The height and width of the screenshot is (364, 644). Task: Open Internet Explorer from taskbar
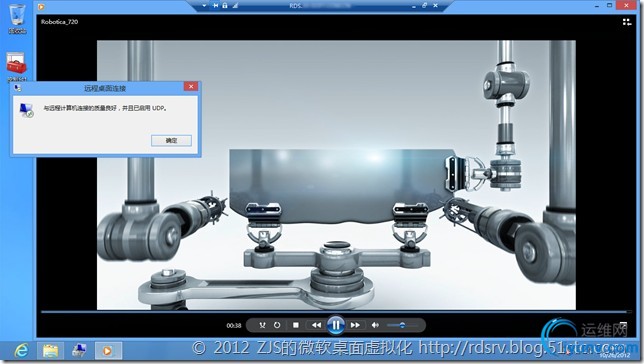[21, 350]
